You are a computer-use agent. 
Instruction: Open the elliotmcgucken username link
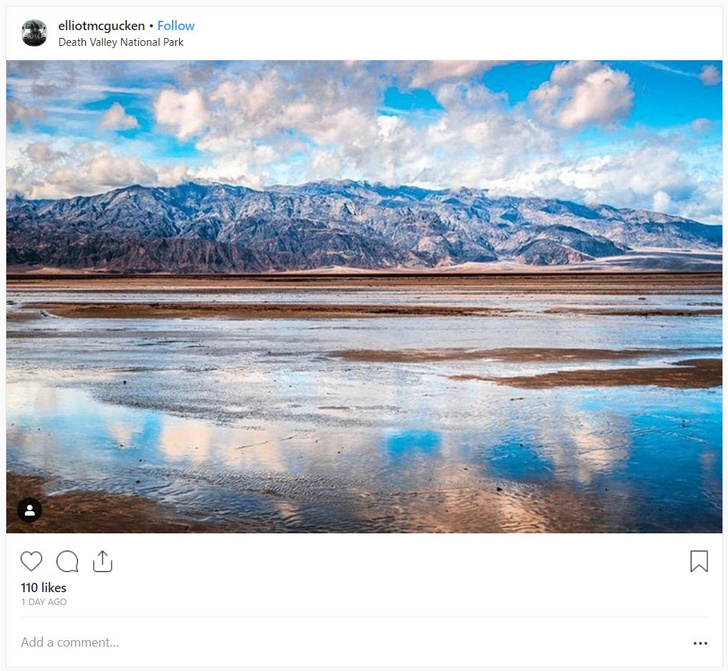(101, 26)
